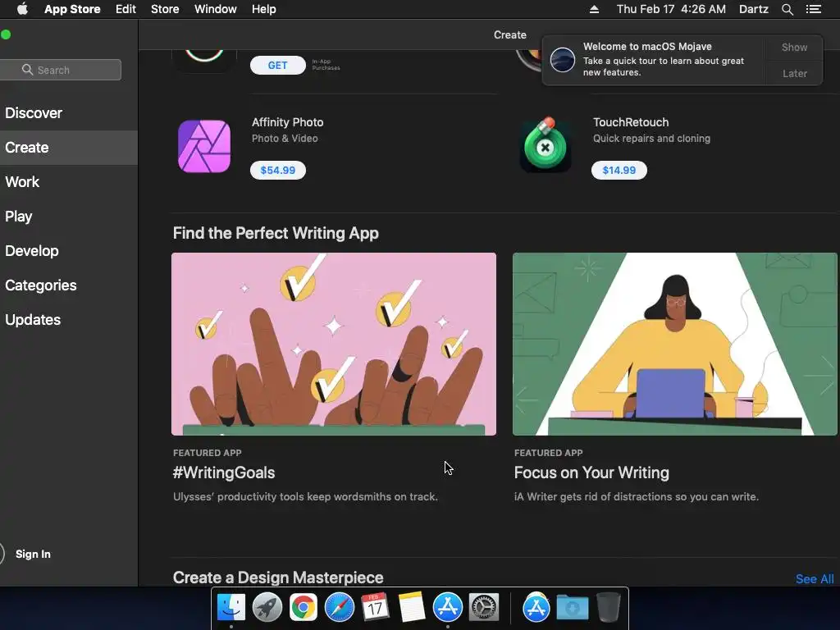
Task: Open the App Store menu
Action: [72, 9]
